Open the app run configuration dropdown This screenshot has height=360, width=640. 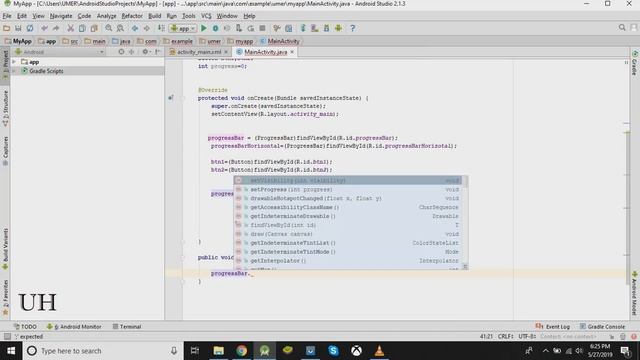point(183,28)
